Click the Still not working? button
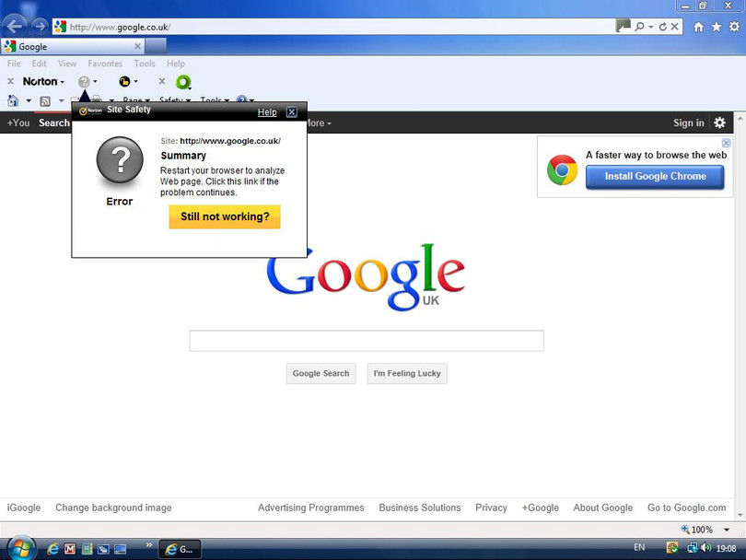746x560 pixels. click(x=225, y=216)
